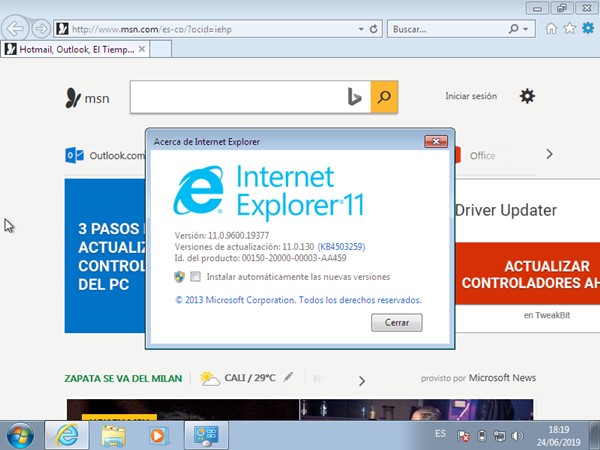The height and width of the screenshot is (450, 600).
Task: Go to the Home page icon
Action: tap(551, 29)
